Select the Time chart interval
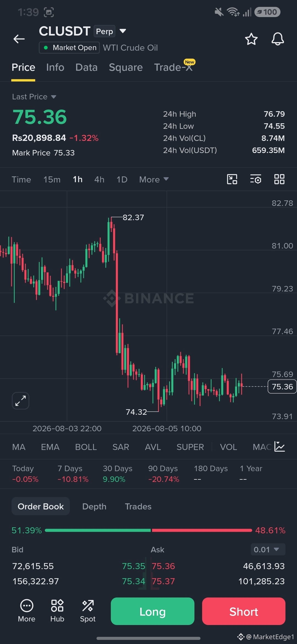The width and height of the screenshot is (297, 644). 21,179
